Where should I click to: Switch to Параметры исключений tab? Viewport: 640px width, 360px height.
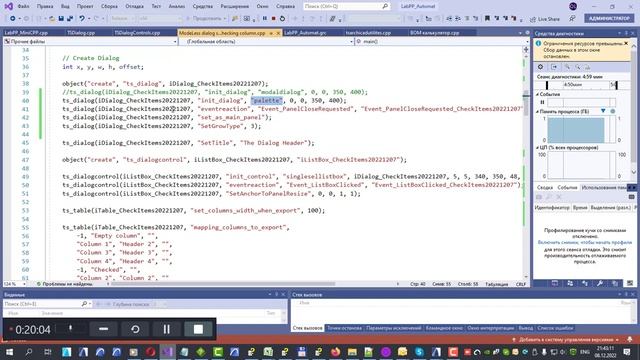(x=393, y=328)
